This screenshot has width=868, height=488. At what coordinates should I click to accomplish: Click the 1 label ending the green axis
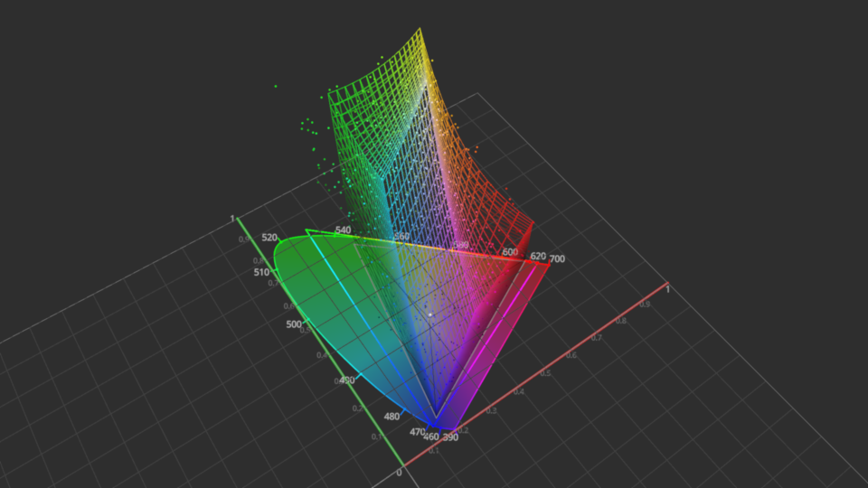click(x=232, y=219)
